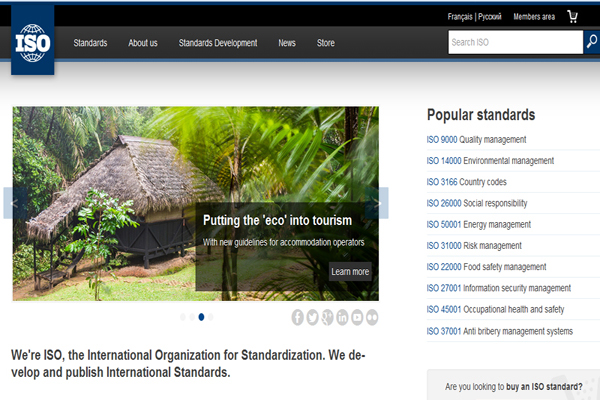Focus the Search ISO field
Screen dimensions: 600x400
(x=514, y=42)
